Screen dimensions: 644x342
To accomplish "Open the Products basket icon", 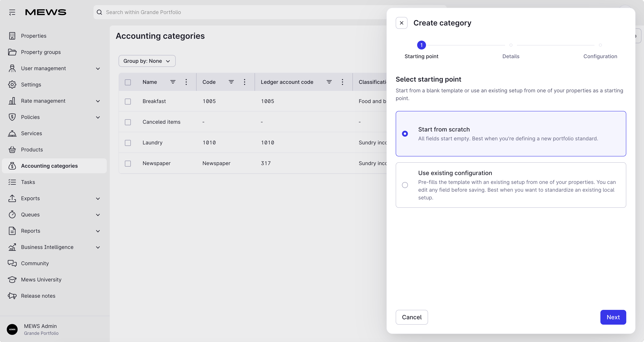I will (12, 149).
